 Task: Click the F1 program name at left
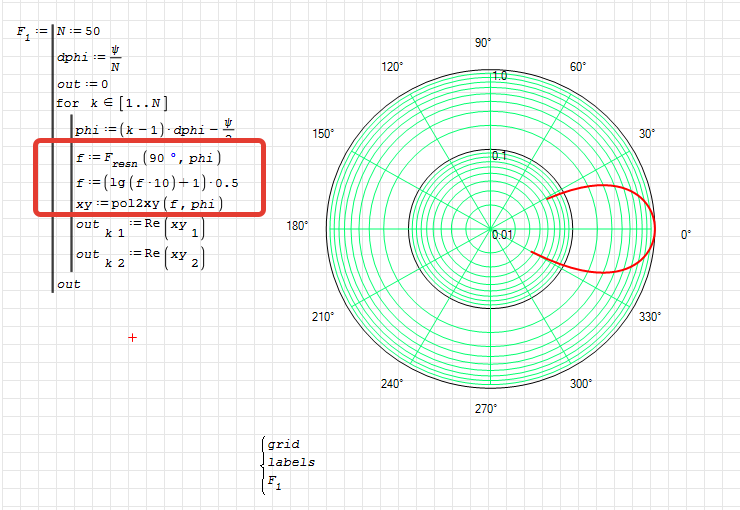pos(24,32)
